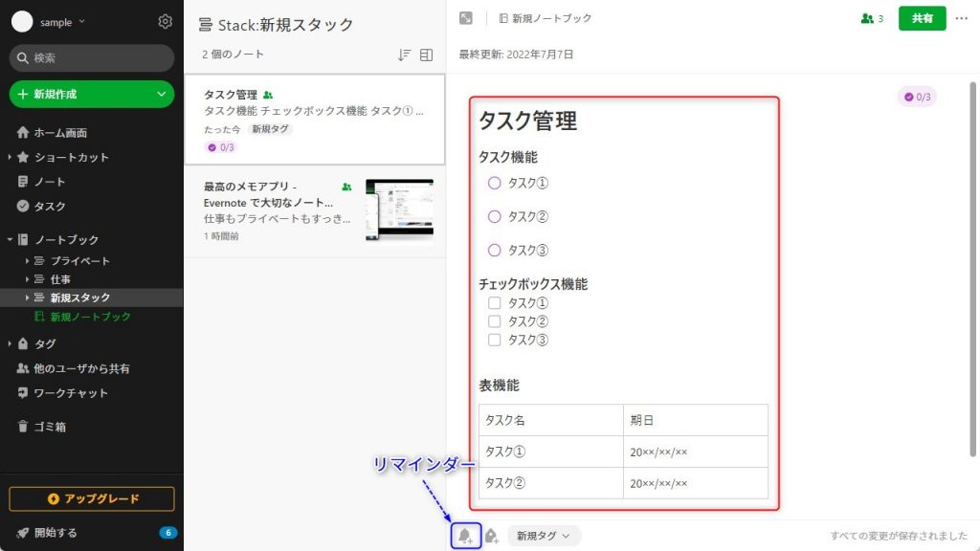Focus the 検索 search field
980x551 pixels.
click(91, 58)
